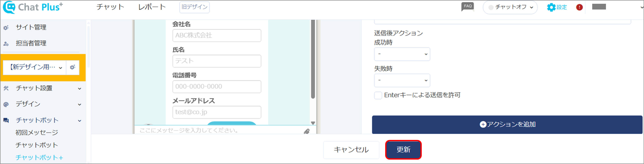Click the アクションを追加 button
This screenshot has width=644, height=164.
coord(507,124)
